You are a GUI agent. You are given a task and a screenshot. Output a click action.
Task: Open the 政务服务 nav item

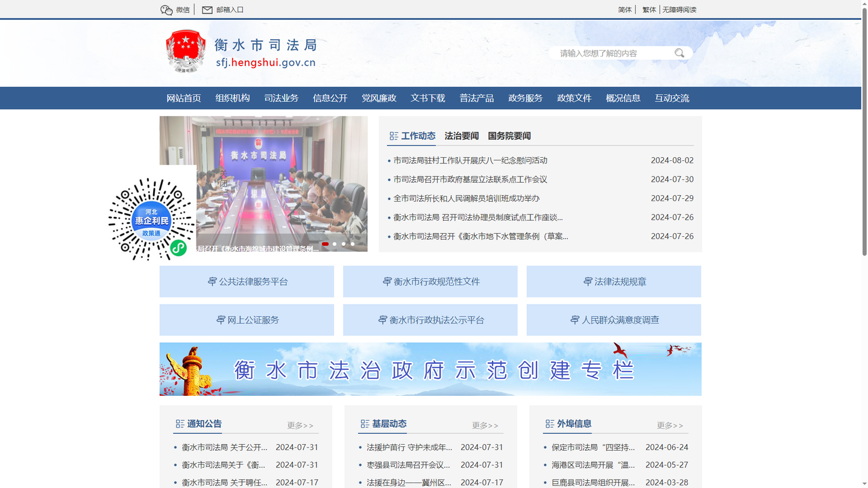[526, 98]
